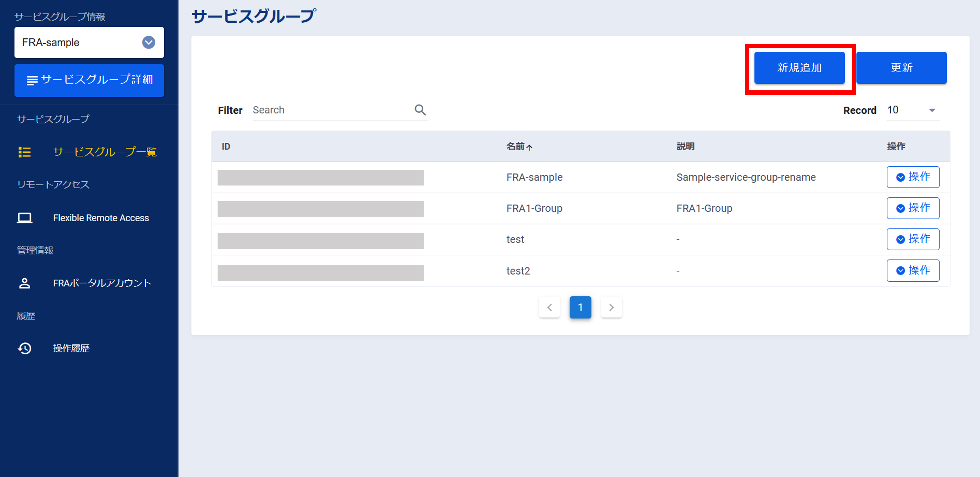Go to previous page with left chevron
Image resolution: width=980 pixels, height=477 pixels.
(549, 307)
